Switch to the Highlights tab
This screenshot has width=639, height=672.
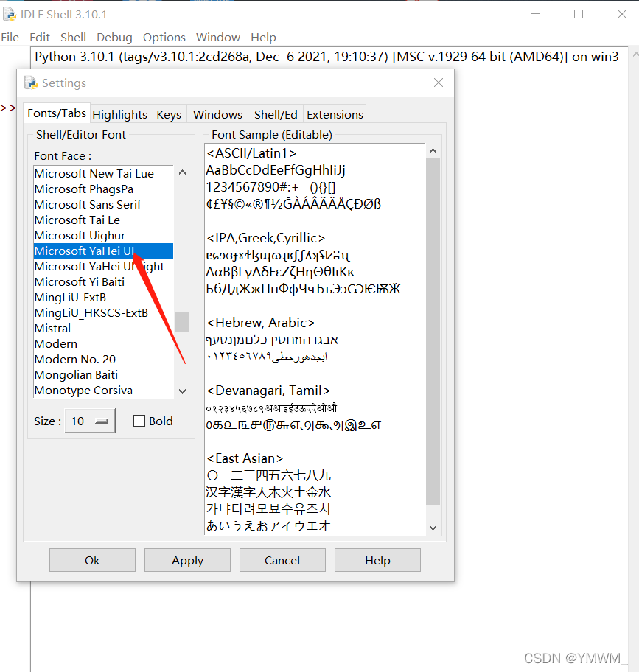click(x=120, y=114)
